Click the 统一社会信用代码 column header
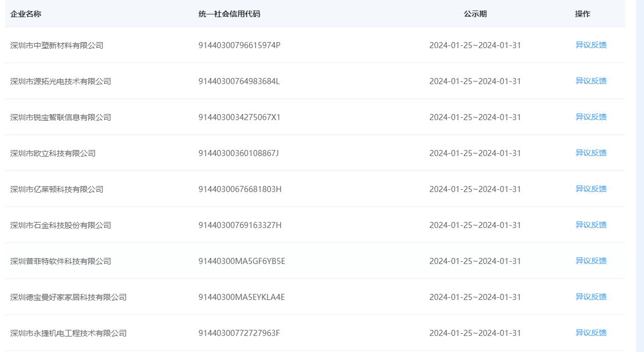Screen dimensions: 644x352 pos(229,14)
